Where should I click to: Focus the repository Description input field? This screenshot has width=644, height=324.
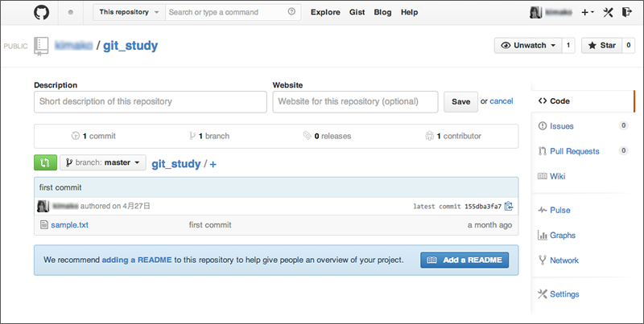coord(150,102)
